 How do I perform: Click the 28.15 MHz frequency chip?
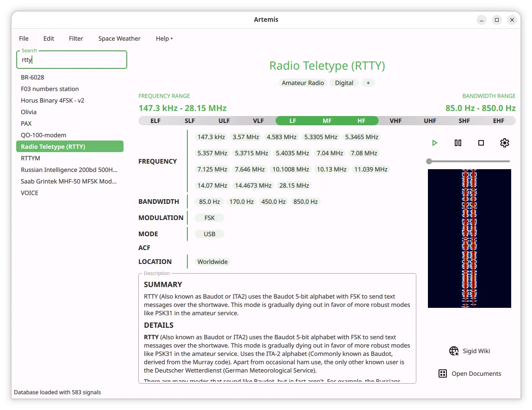click(x=294, y=185)
